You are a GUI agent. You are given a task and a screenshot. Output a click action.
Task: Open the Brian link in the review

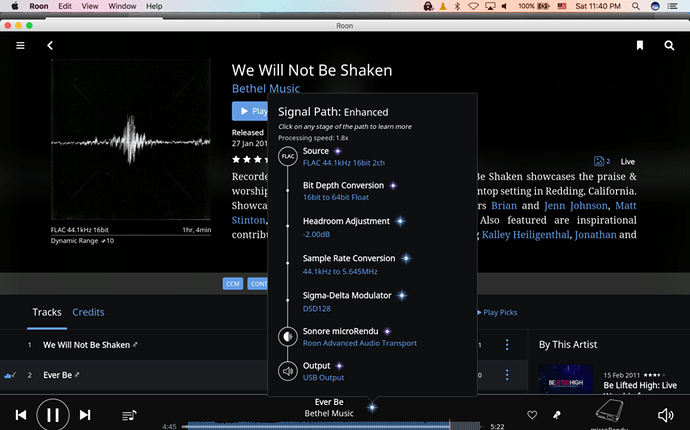point(504,206)
